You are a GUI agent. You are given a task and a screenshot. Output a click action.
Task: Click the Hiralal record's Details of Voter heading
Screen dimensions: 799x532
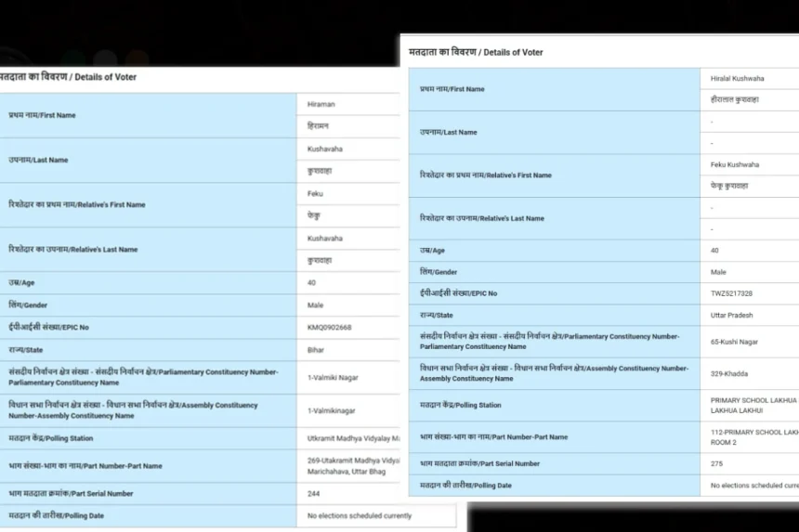click(x=476, y=52)
